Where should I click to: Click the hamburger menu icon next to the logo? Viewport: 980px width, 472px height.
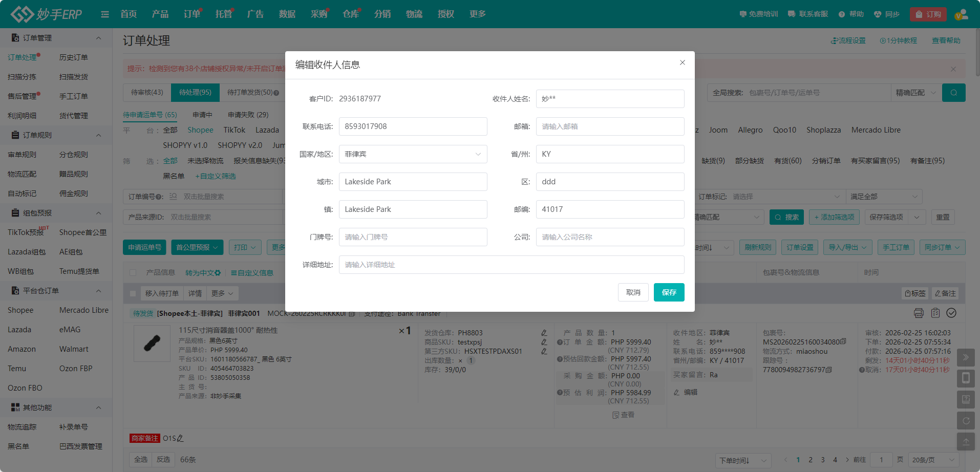point(105,14)
